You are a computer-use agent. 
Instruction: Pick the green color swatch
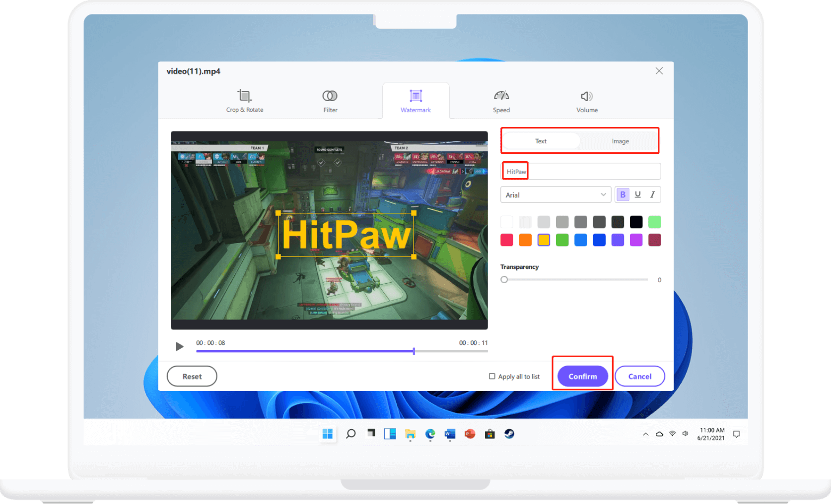click(x=562, y=240)
